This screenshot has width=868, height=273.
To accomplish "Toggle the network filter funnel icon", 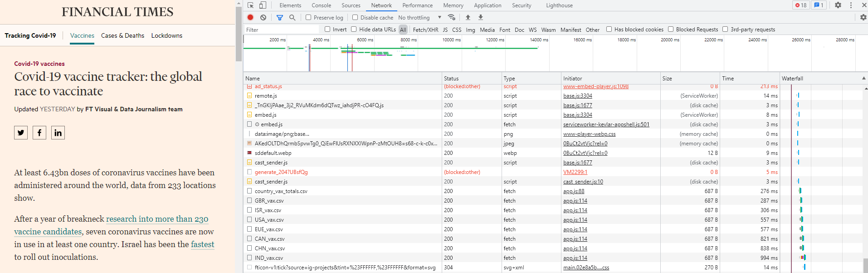I will (x=280, y=17).
